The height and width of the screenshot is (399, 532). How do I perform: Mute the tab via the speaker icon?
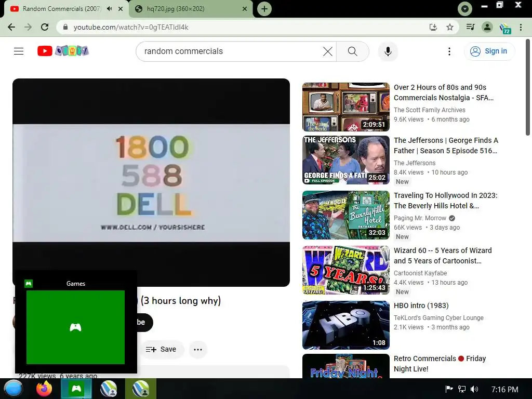109,9
